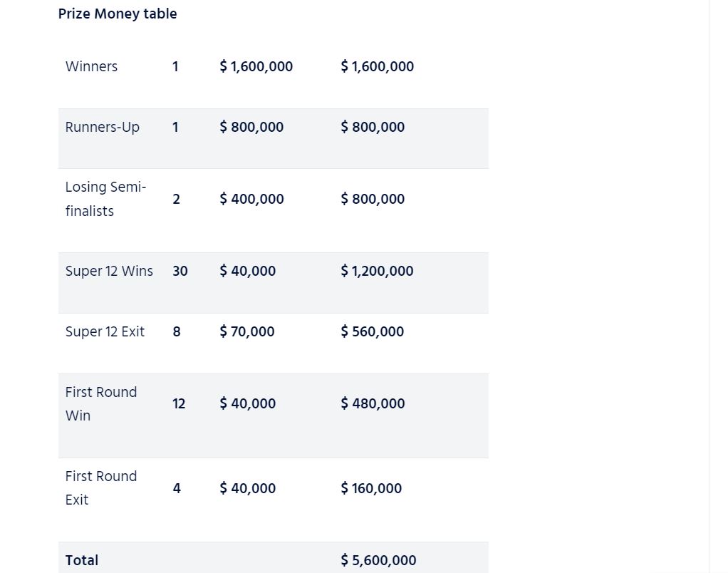Click the Total row label
Image resolution: width=728 pixels, height=573 pixels.
[x=82, y=560]
